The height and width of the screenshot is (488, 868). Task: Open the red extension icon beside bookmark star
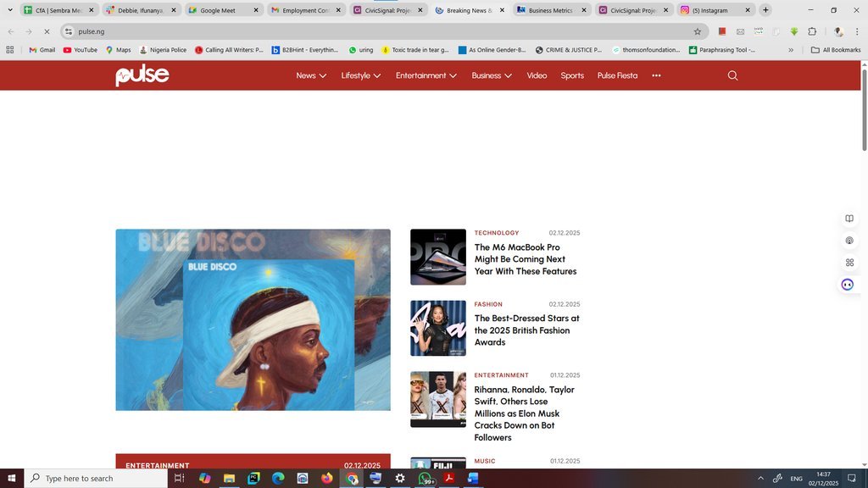pos(722,31)
